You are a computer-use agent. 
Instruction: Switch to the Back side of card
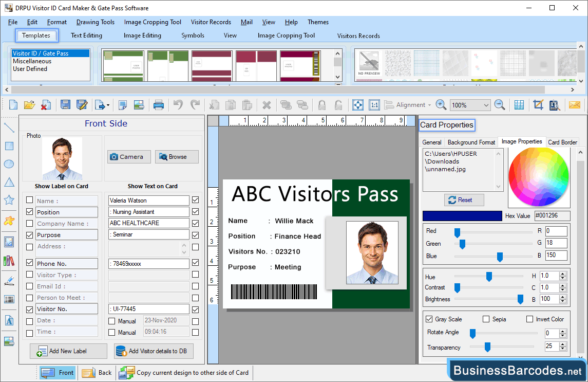(x=97, y=373)
